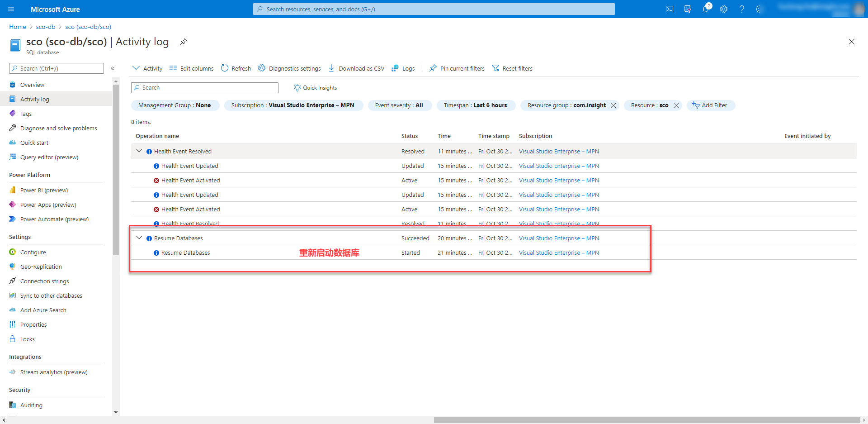Click the Locks padlock icon
Viewport: 868px width, 424px height.
pos(13,339)
